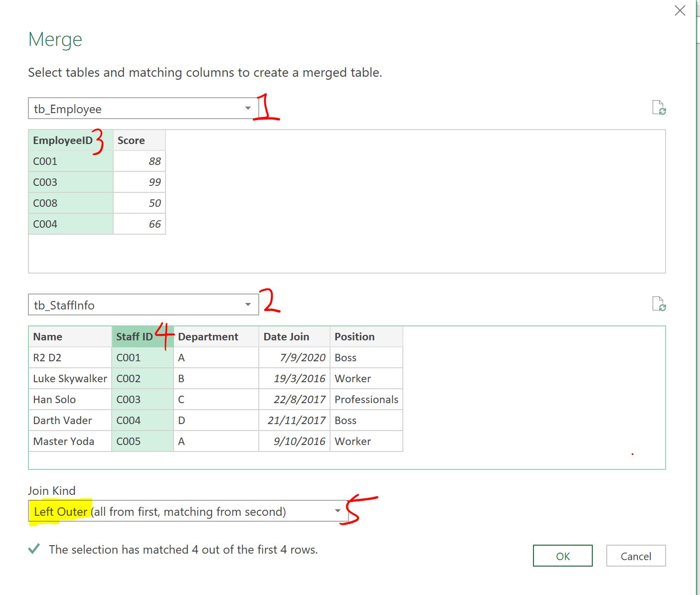Click the Luke Skywalker name cell
This screenshot has width=700, height=595.
click(x=70, y=379)
